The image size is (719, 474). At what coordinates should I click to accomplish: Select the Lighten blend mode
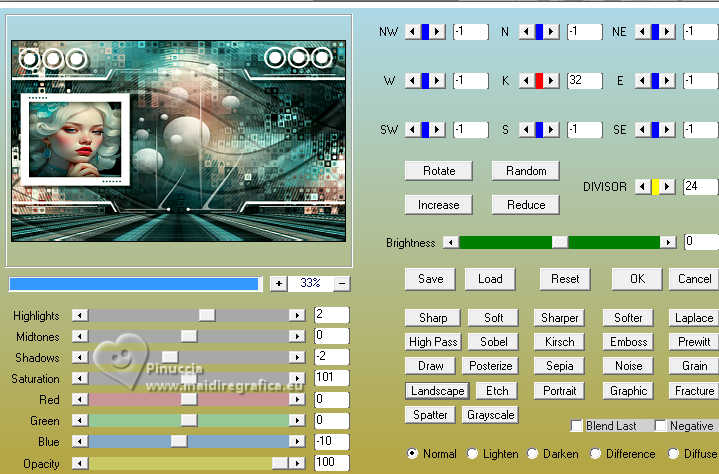[x=473, y=454]
